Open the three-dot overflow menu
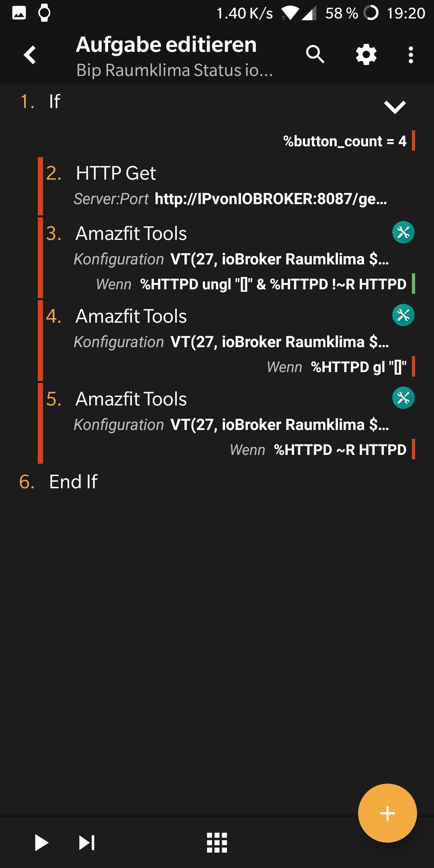This screenshot has width=434, height=868. tap(410, 55)
